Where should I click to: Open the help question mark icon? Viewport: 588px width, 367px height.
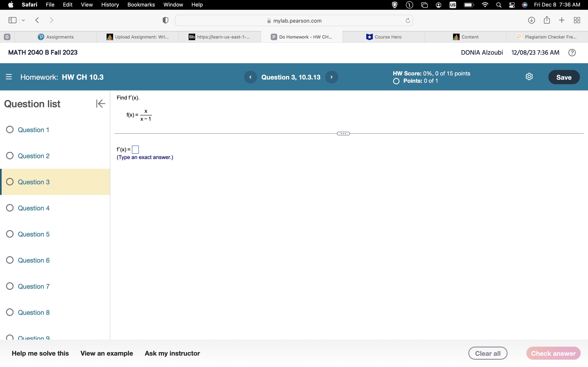point(572,52)
